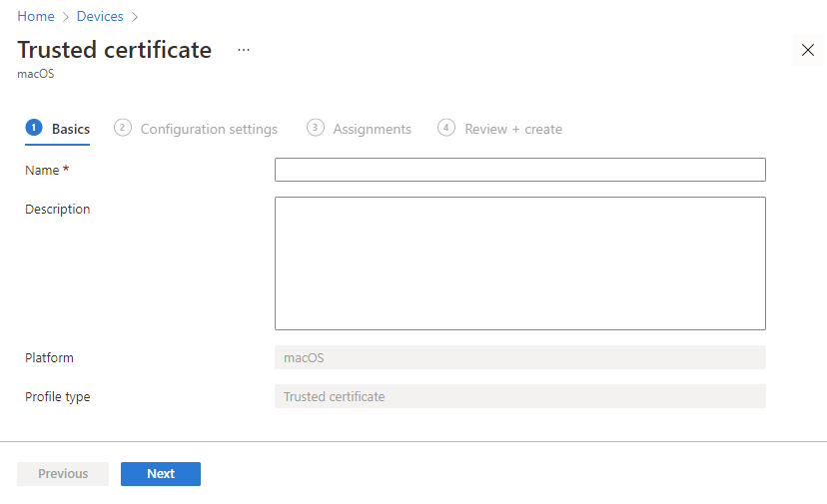The width and height of the screenshot is (827, 504).
Task: Go to the Assignments tab
Action: 372,129
